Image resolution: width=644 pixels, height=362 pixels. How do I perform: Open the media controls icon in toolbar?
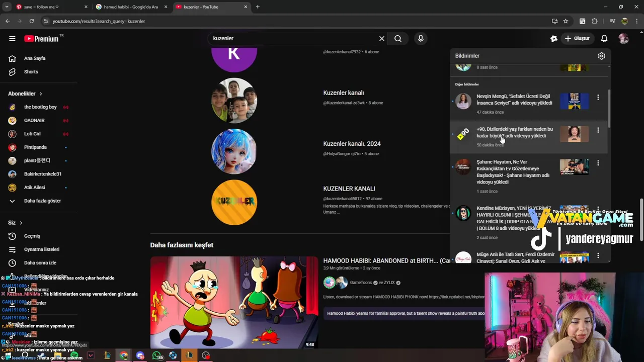612,21
